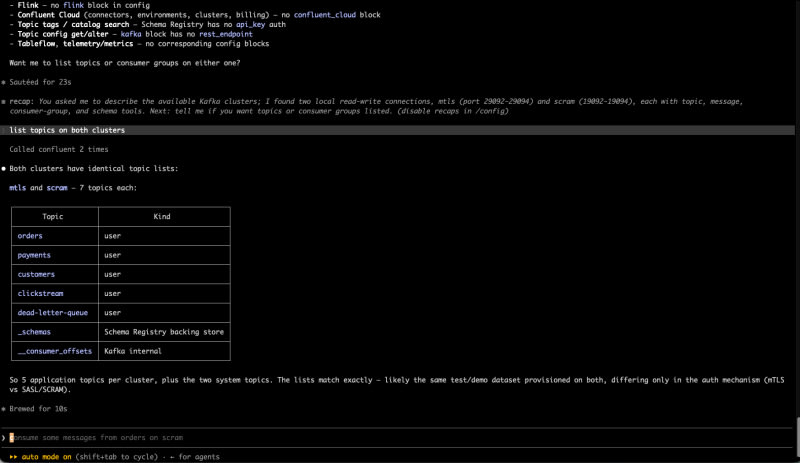
Task: Select the 'orders' topic in table
Action: 30,236
